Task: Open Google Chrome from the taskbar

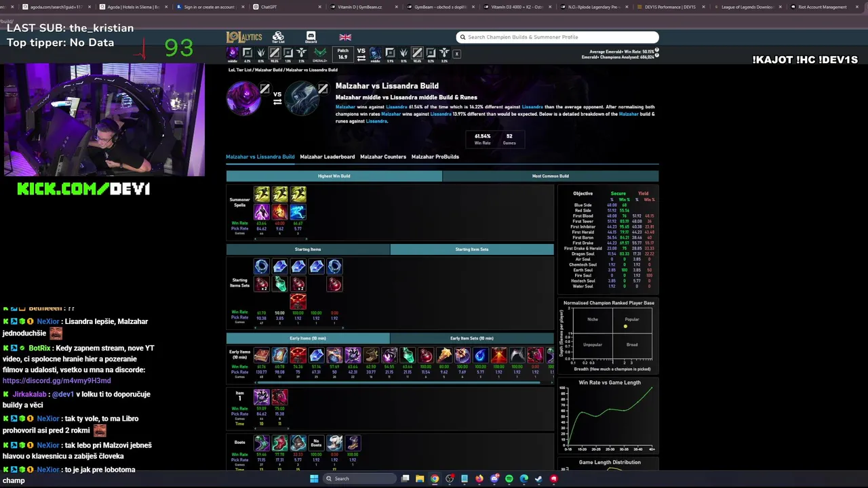Action: 435,479
